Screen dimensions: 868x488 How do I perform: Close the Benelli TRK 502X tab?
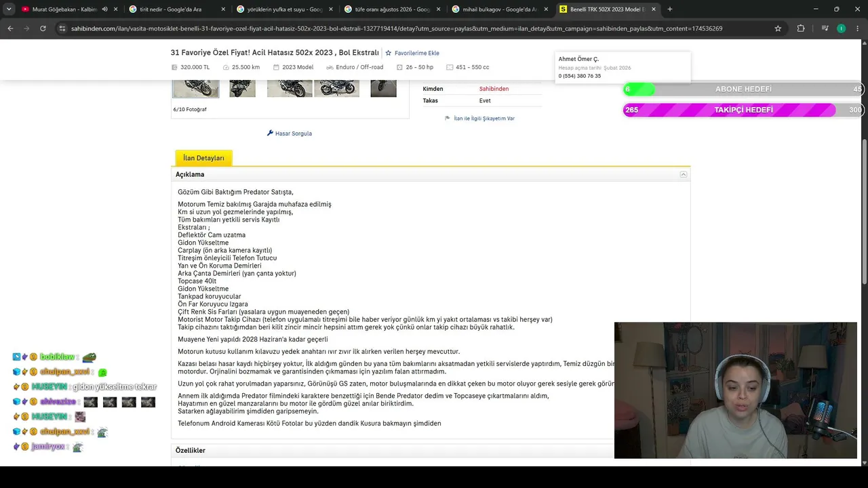click(x=654, y=9)
